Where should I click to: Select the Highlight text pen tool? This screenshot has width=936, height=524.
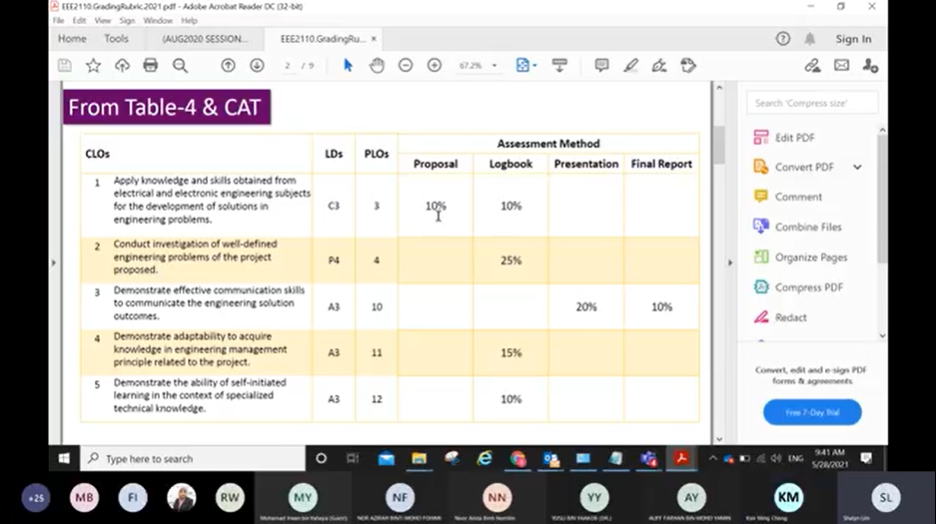point(631,65)
